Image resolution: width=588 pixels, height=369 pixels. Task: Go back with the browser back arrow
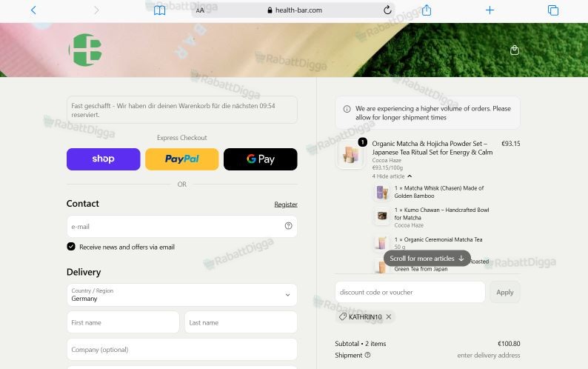coord(33,10)
